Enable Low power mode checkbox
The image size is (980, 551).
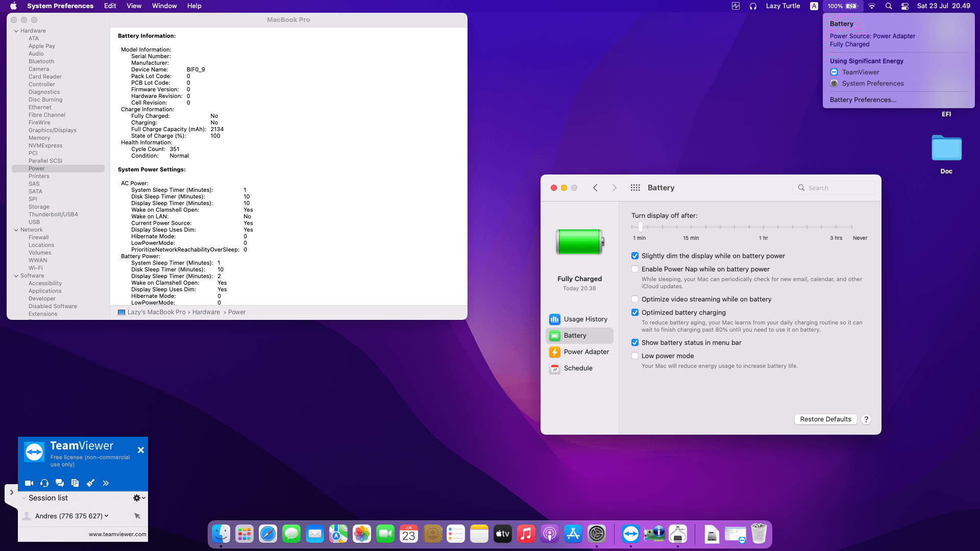[x=635, y=356]
